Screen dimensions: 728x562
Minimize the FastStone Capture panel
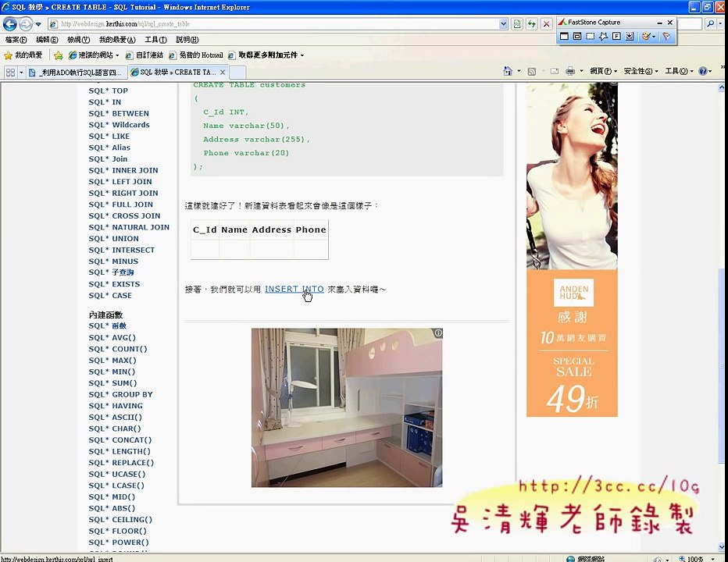tap(660, 23)
